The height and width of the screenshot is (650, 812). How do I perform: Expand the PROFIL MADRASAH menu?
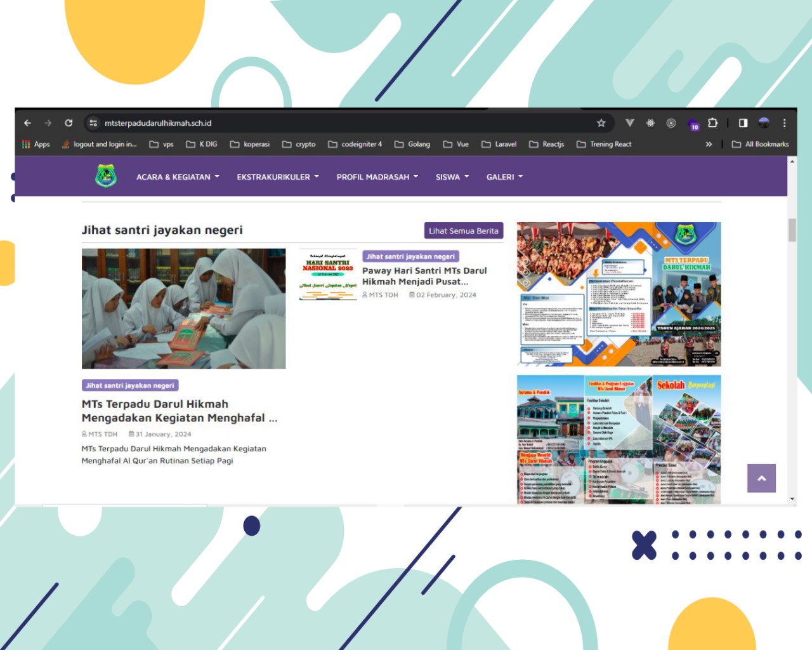[x=377, y=177]
